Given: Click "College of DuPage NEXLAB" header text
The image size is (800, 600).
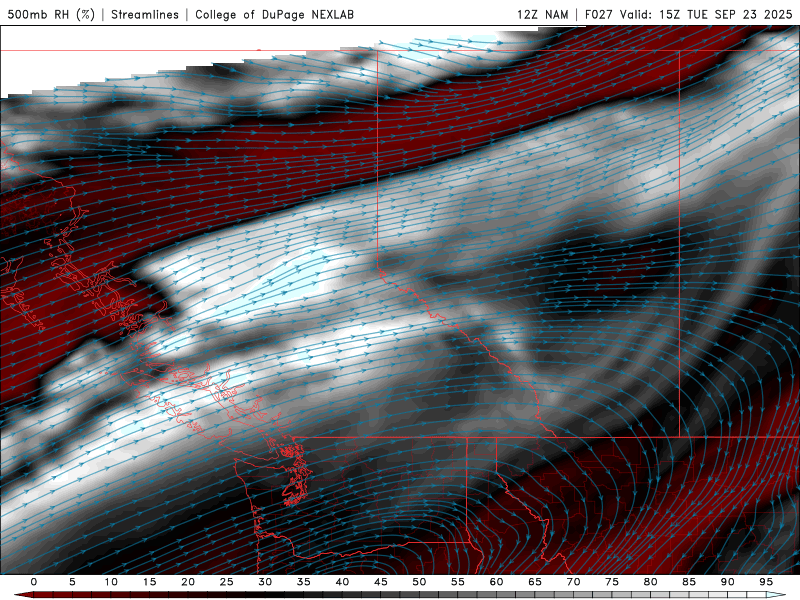Looking at the screenshot, I should click(x=274, y=14).
